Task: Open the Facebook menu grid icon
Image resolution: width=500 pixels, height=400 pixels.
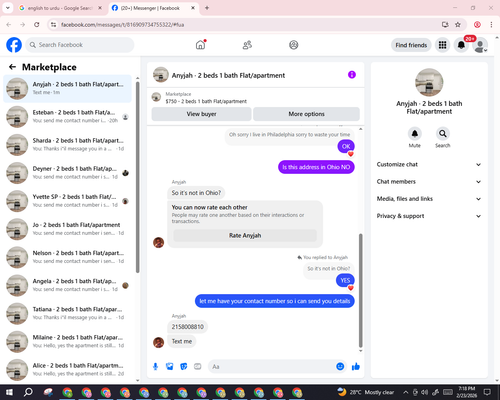Action: 442,45
